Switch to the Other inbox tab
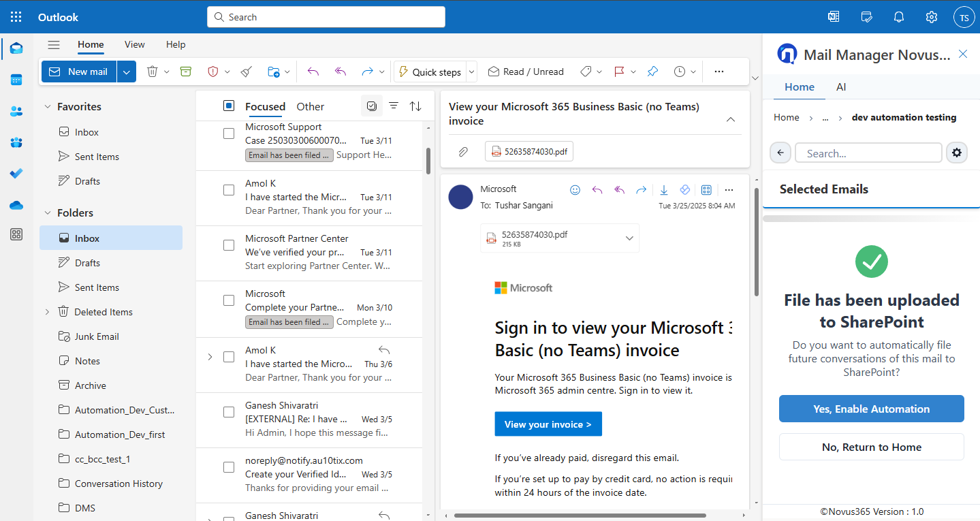This screenshot has height=521, width=980. coord(311,106)
